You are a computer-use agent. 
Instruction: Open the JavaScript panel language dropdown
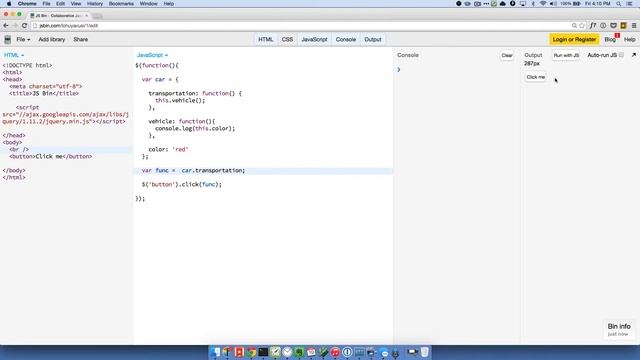click(152, 55)
